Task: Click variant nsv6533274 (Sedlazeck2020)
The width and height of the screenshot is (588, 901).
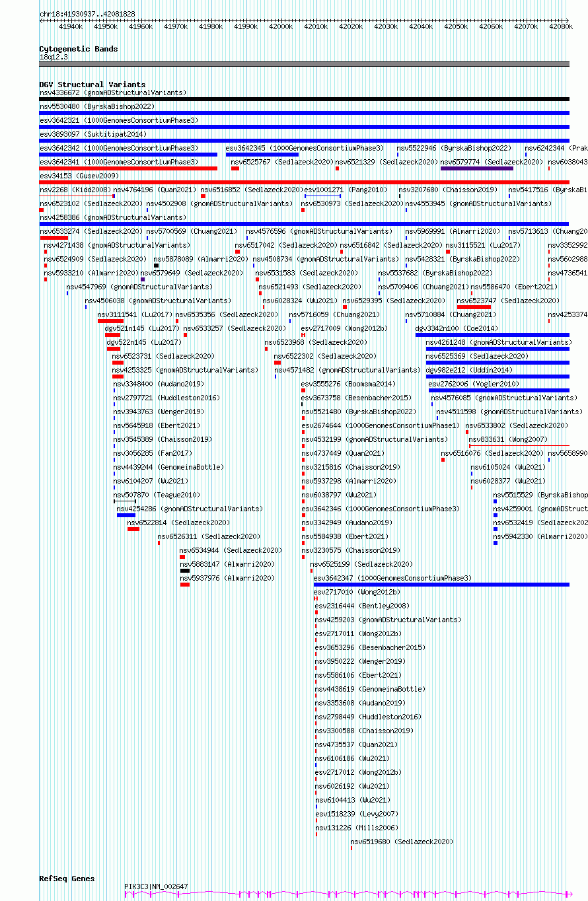Action: 91,231
